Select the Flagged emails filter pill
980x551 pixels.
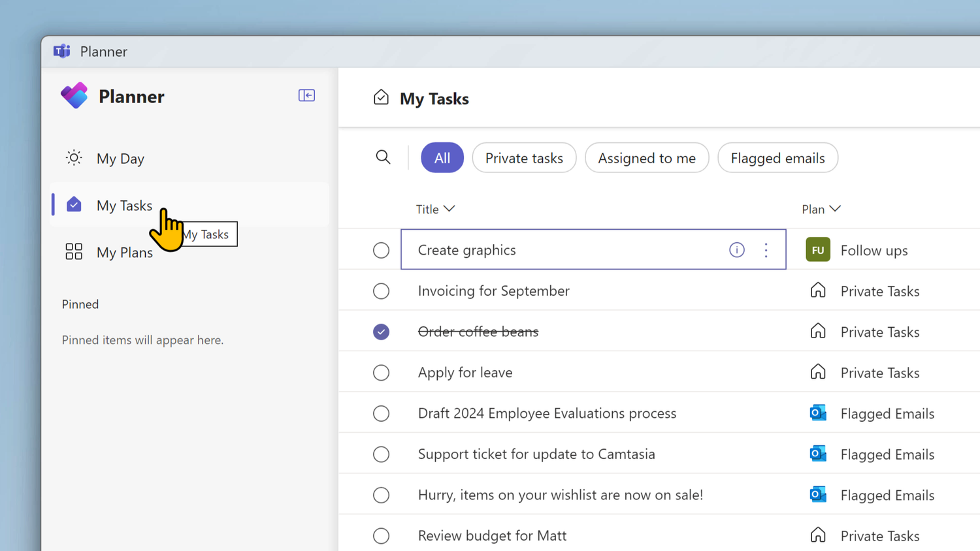pyautogui.click(x=777, y=157)
